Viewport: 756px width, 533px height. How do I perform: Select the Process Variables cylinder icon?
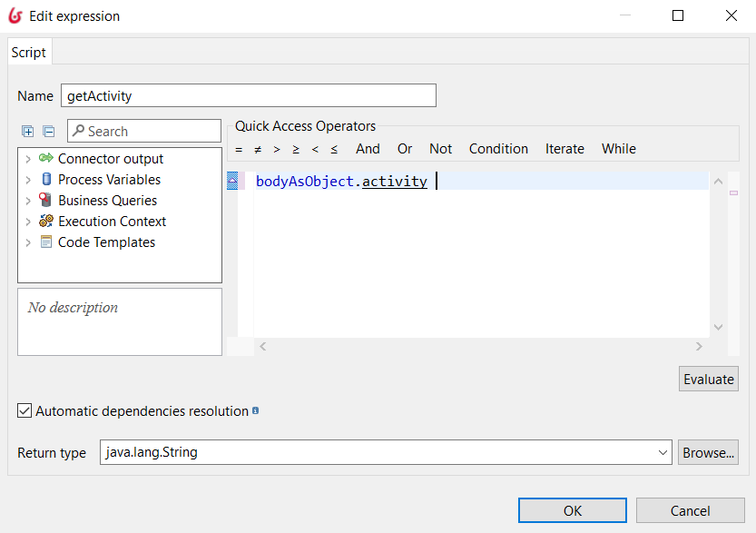point(46,180)
